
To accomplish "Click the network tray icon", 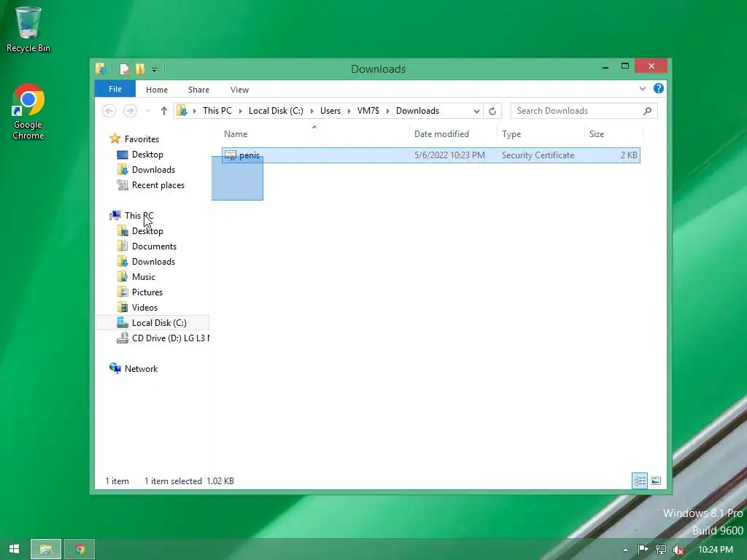I will coord(661,550).
